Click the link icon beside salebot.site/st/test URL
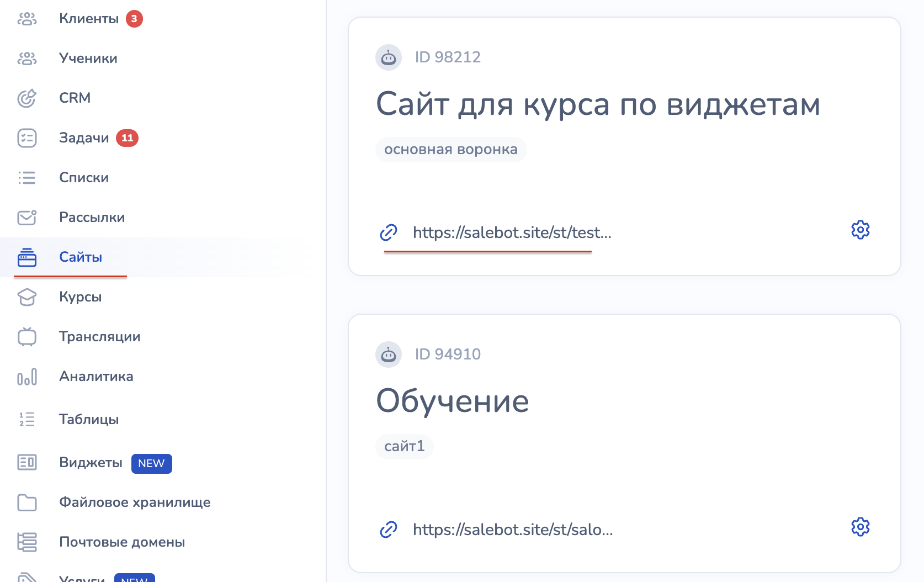The height and width of the screenshot is (582, 924). click(389, 232)
